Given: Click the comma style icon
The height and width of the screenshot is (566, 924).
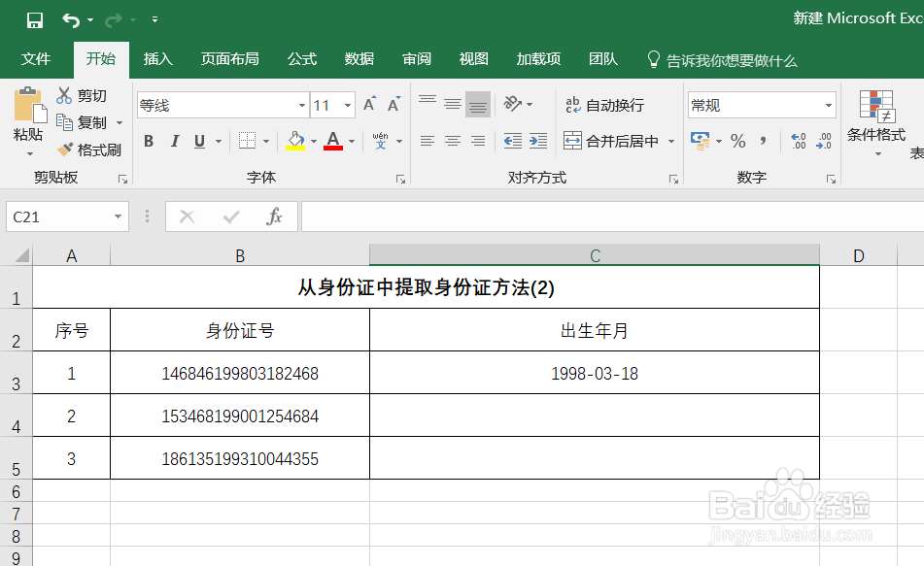Looking at the screenshot, I should click(765, 141).
